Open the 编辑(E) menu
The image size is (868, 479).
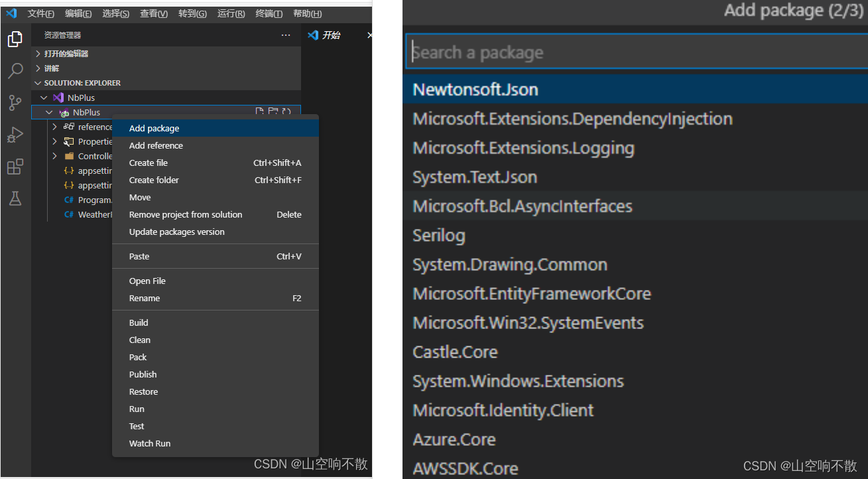pyautogui.click(x=79, y=14)
